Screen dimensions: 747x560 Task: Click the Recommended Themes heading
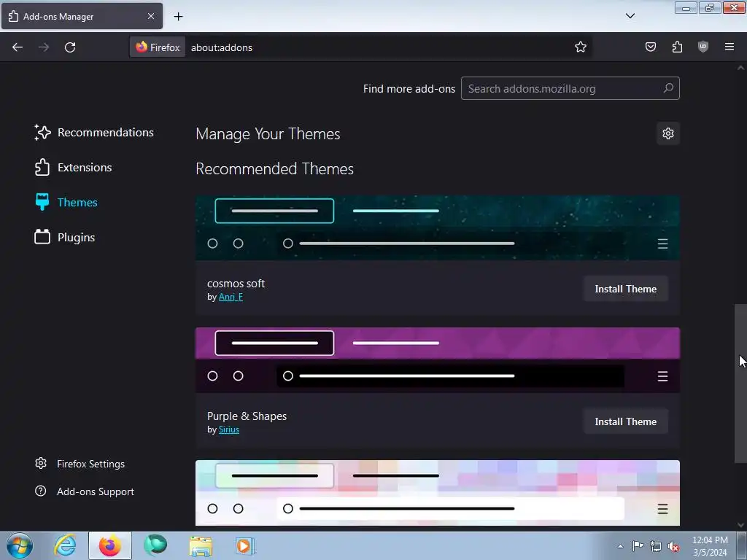click(274, 169)
